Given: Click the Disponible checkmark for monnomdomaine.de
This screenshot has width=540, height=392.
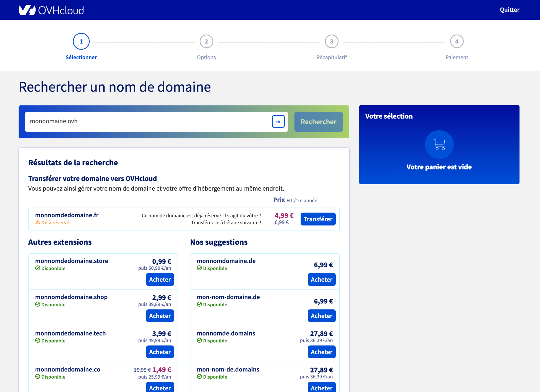Looking at the screenshot, I should pos(199,268).
